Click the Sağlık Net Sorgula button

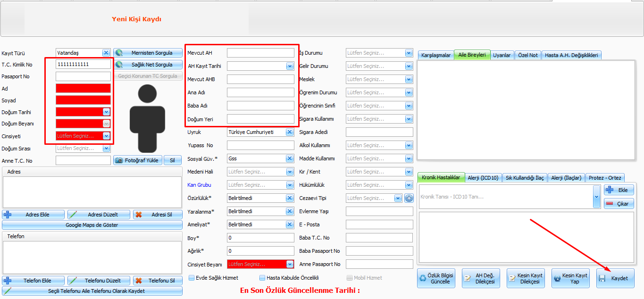(x=148, y=65)
